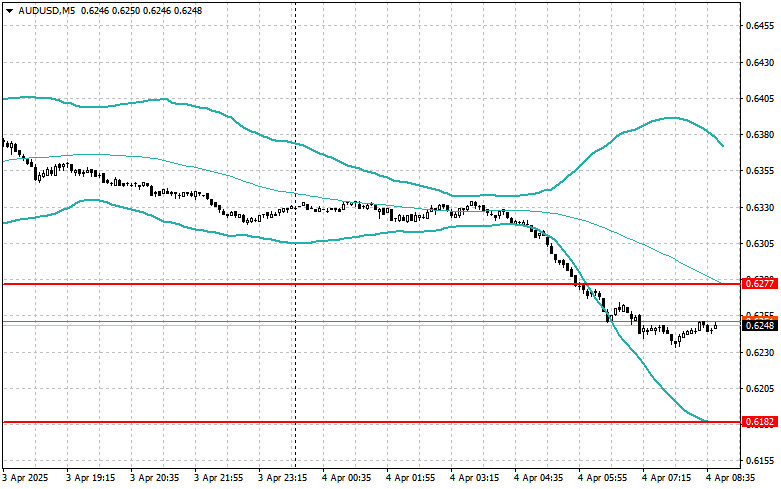Click the 0.6305 price scale value
Screen dimensions: 781x489
point(760,244)
